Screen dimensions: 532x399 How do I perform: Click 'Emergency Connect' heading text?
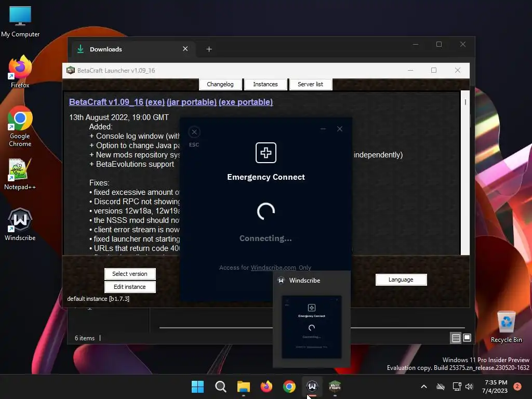coord(266,177)
